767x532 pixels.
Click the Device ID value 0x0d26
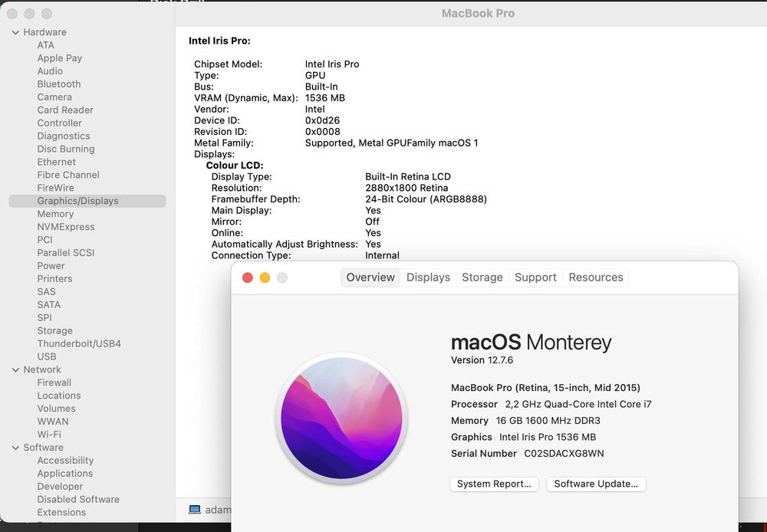point(322,120)
